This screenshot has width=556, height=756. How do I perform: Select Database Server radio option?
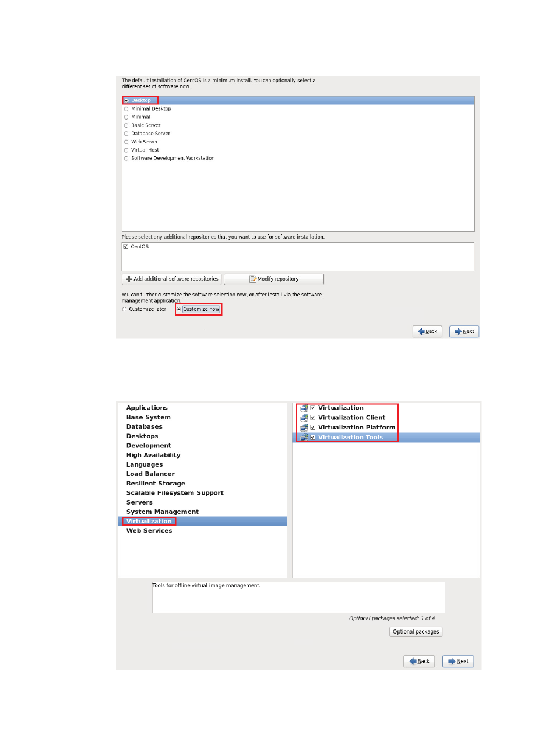pos(126,134)
